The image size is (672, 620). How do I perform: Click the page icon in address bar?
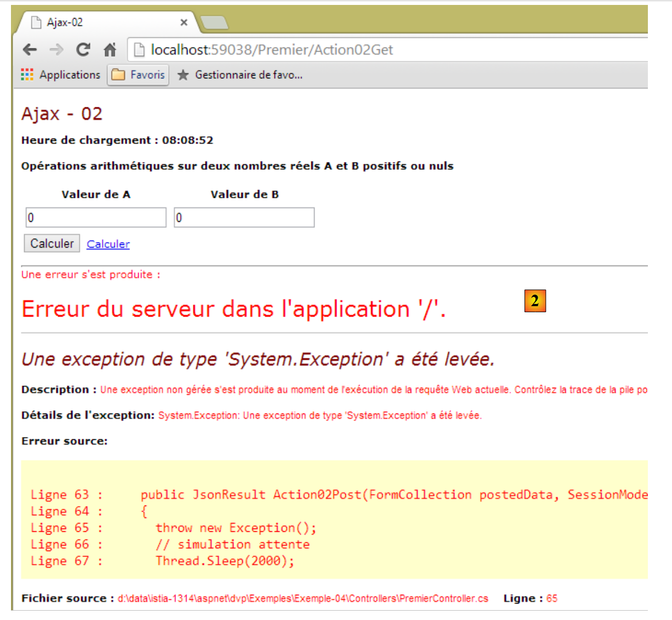tap(140, 50)
